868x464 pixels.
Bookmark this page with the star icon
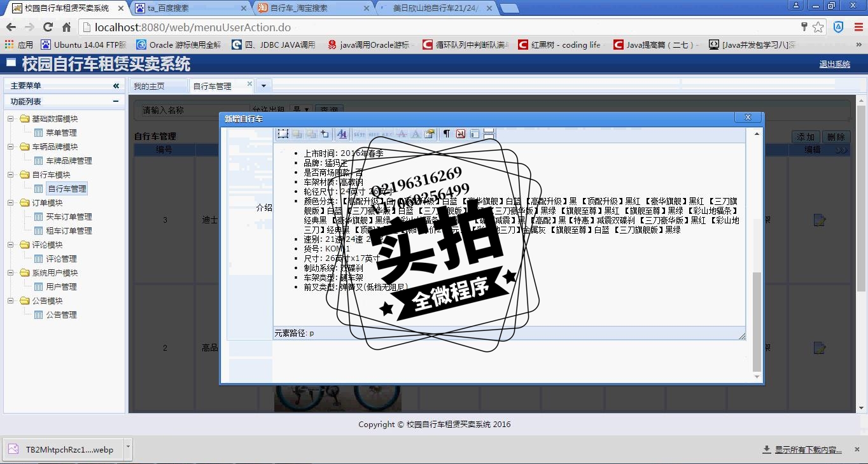tap(818, 27)
